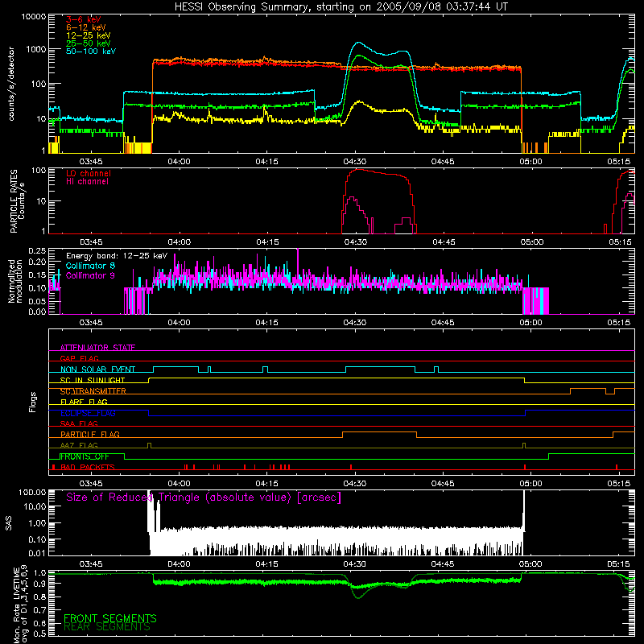
Task: Click the '05:00' time label under the particle rates plot
Action: pyautogui.click(x=531, y=242)
